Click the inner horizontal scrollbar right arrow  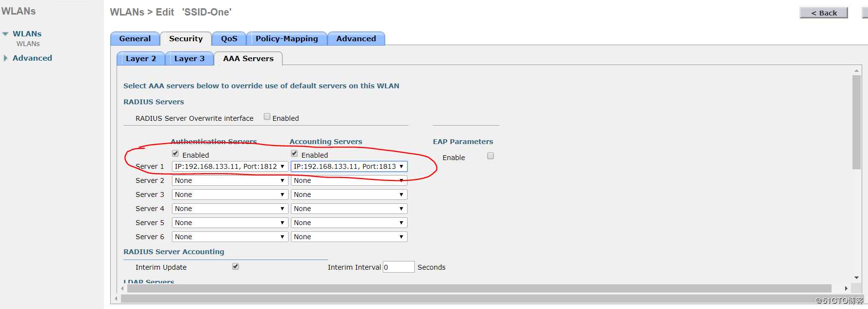pos(846,288)
